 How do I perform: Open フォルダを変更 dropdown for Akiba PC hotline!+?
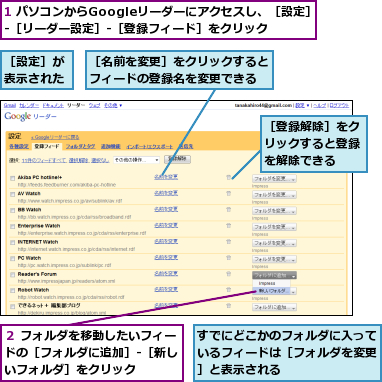click(274, 178)
